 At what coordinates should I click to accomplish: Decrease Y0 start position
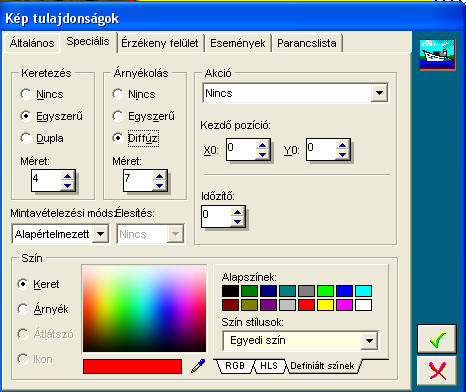pyautogui.click(x=343, y=154)
